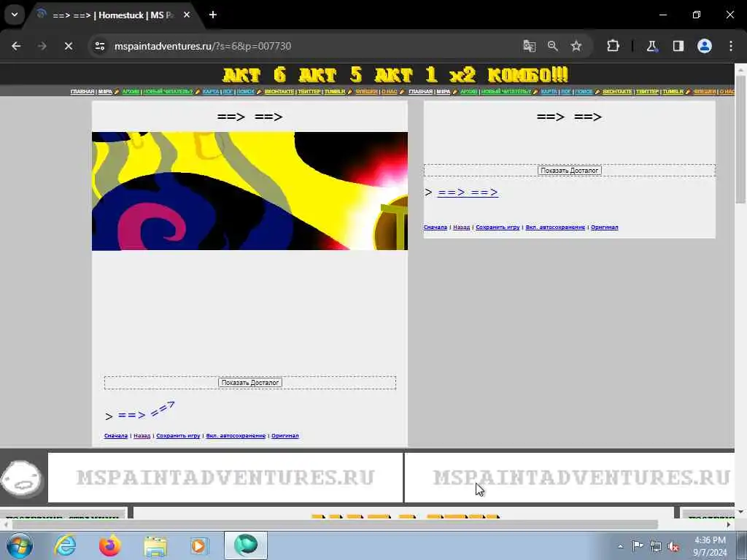Screen dimensions: 747x560
Task: Click Сначала link in right panel
Action: click(436, 227)
